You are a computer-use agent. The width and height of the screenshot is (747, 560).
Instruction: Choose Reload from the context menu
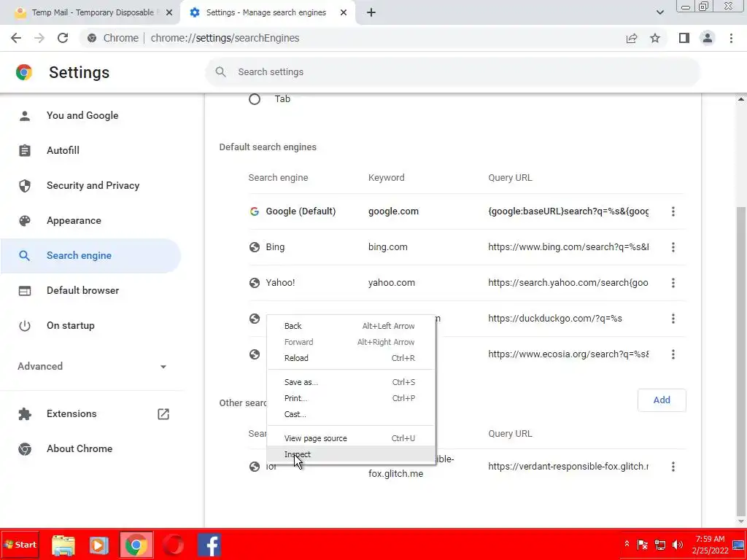click(351, 358)
